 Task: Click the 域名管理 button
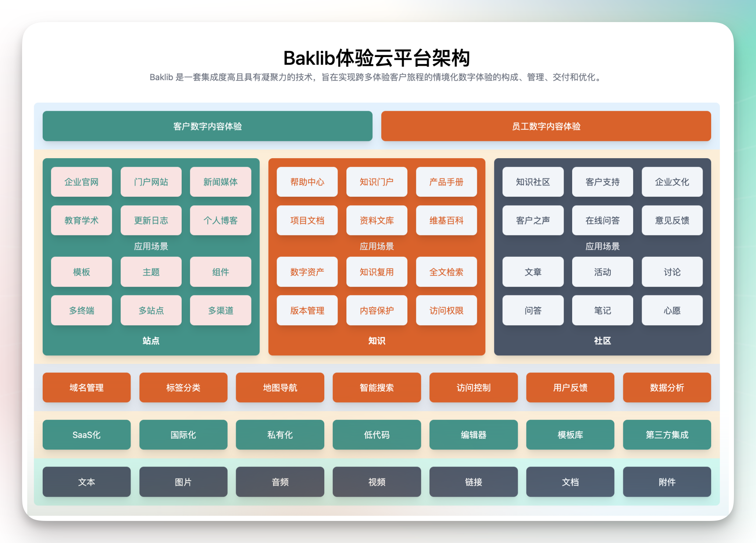86,387
